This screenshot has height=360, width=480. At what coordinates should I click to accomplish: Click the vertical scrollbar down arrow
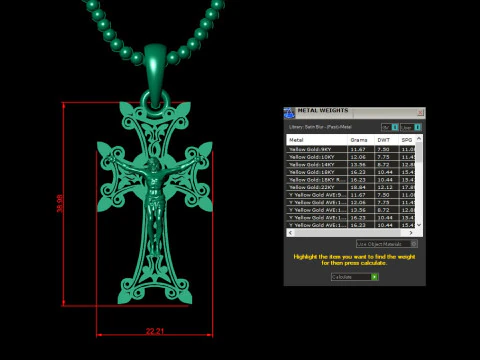click(x=419, y=225)
